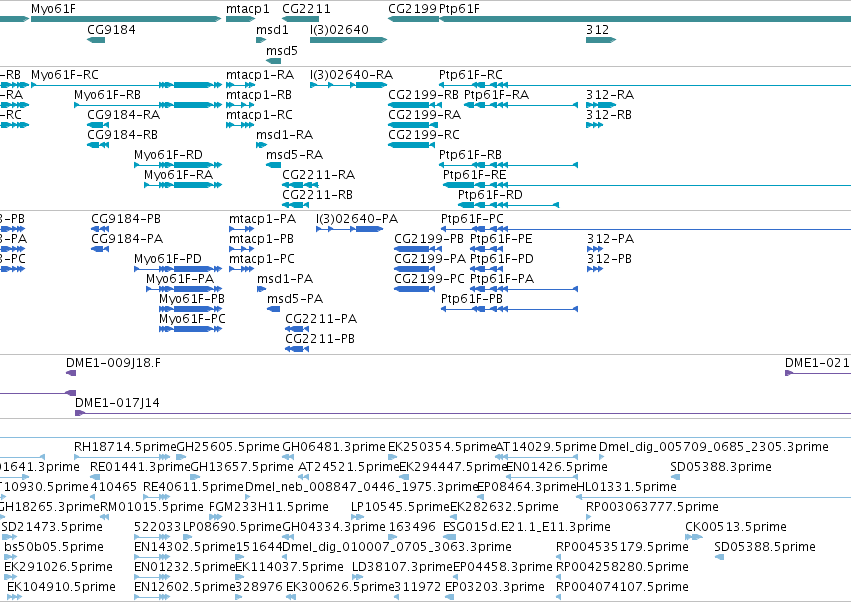Click the 312 gene label
This screenshot has height=602, width=851.
click(x=598, y=29)
